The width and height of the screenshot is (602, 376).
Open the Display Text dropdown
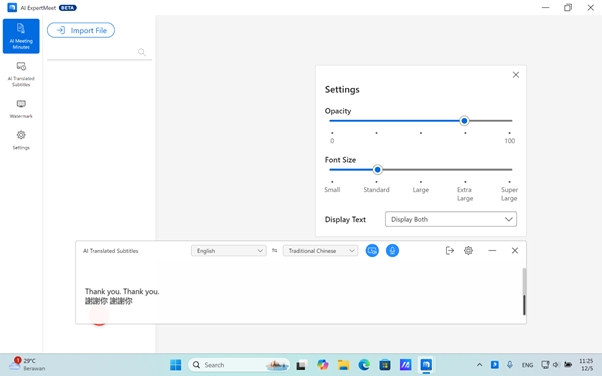point(451,219)
